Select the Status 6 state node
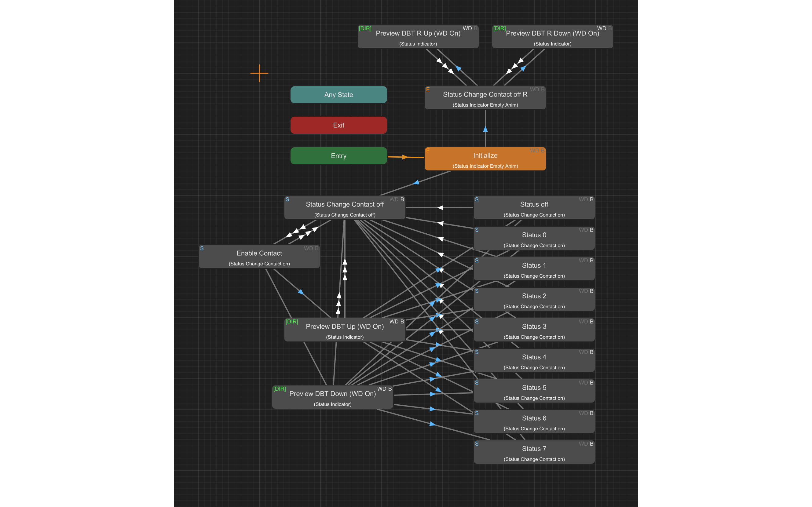The image size is (812, 507). [534, 421]
